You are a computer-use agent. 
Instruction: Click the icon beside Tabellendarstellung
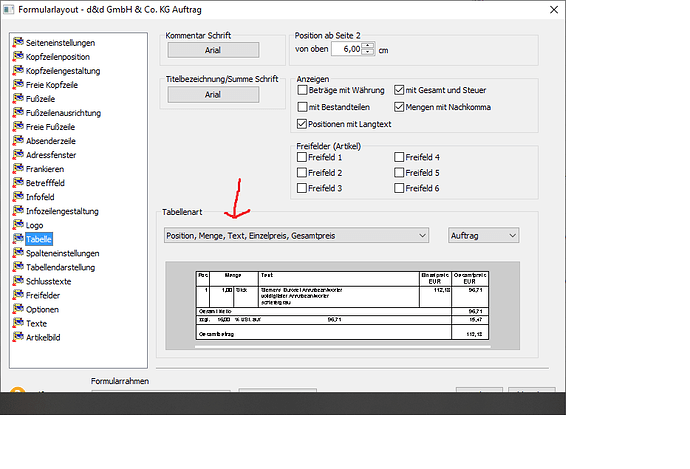tap(18, 267)
